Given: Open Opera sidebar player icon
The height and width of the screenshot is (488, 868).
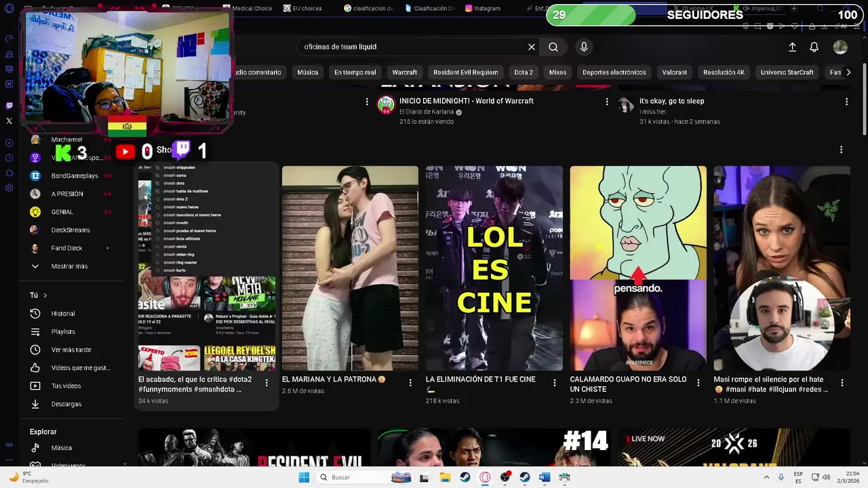Looking at the screenshot, I should pos(9,143).
